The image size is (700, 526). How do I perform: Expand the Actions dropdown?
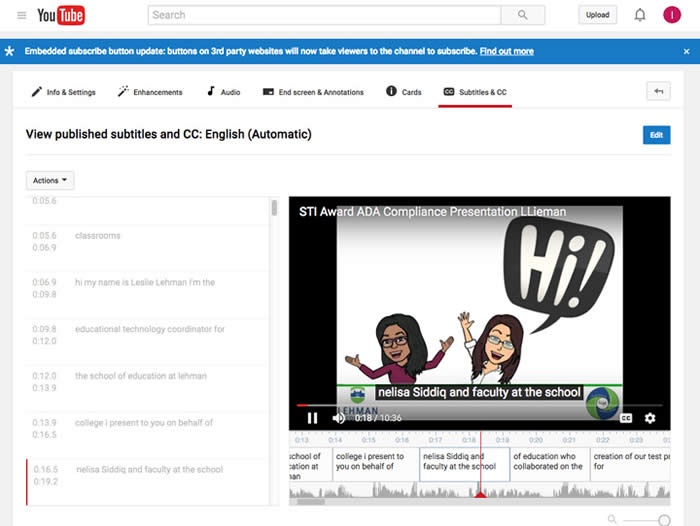tap(50, 181)
